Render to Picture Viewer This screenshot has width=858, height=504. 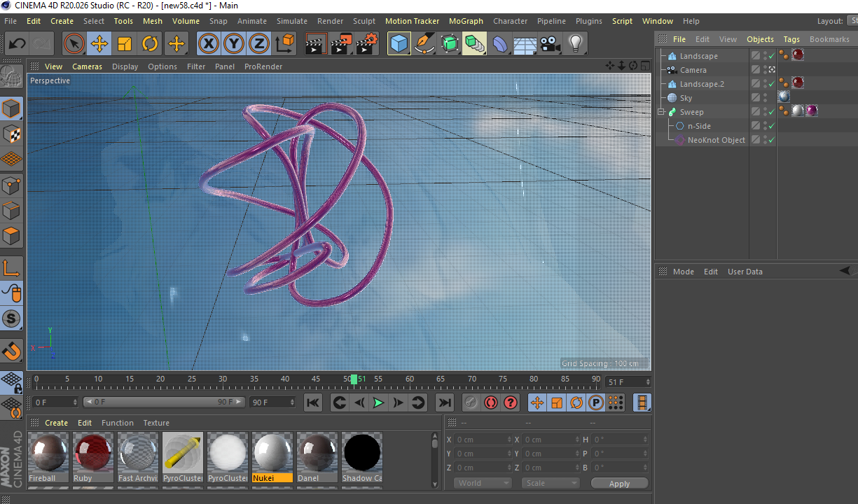point(342,44)
